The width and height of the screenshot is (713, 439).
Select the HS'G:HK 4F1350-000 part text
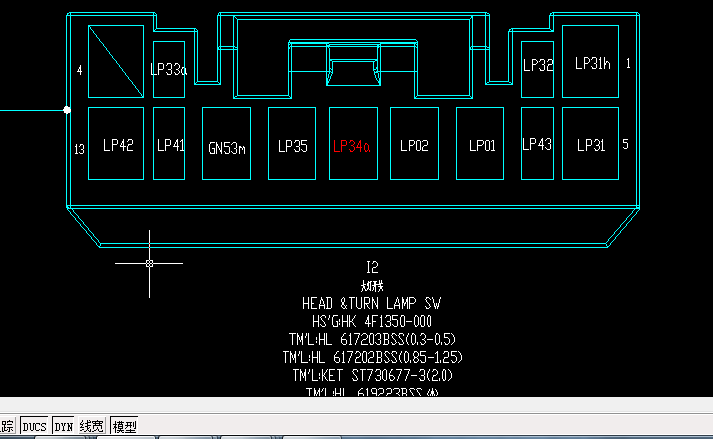[x=371, y=321]
